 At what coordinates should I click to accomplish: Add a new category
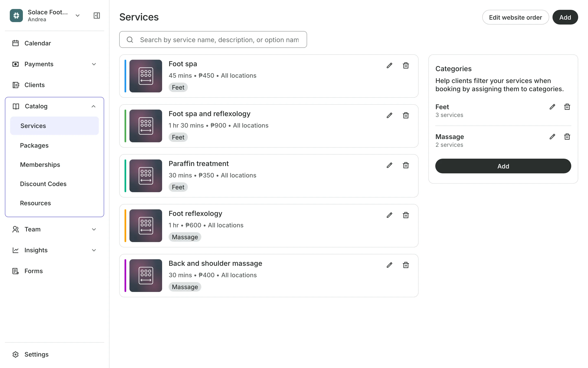pyautogui.click(x=503, y=166)
